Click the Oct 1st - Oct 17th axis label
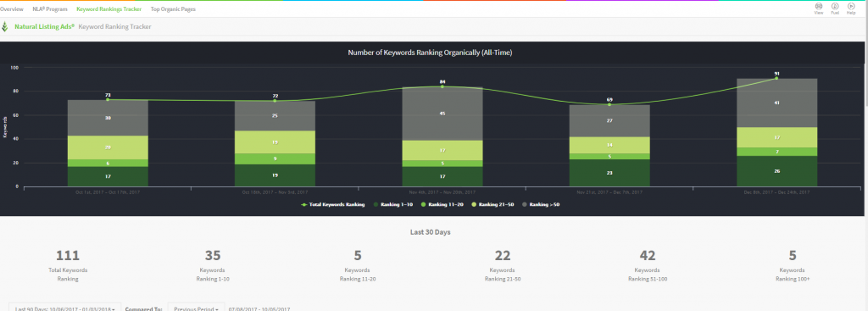The image size is (868, 311). coord(108,192)
